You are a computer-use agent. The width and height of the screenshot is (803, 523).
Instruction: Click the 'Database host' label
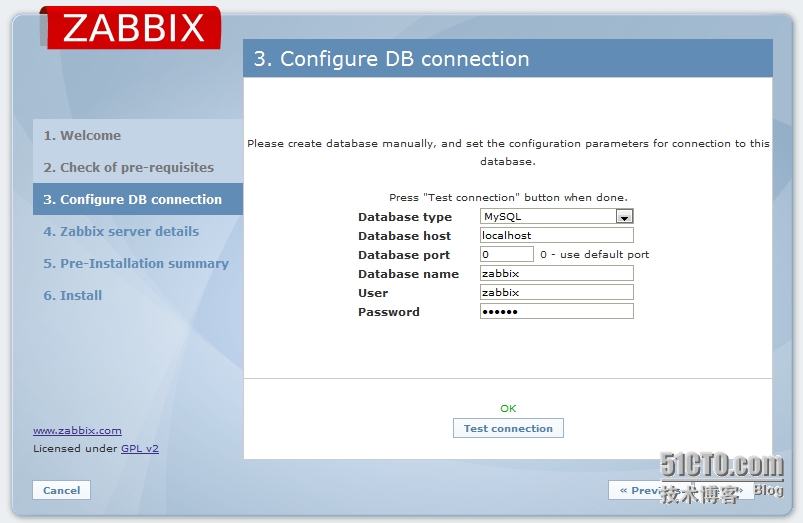[x=404, y=236]
